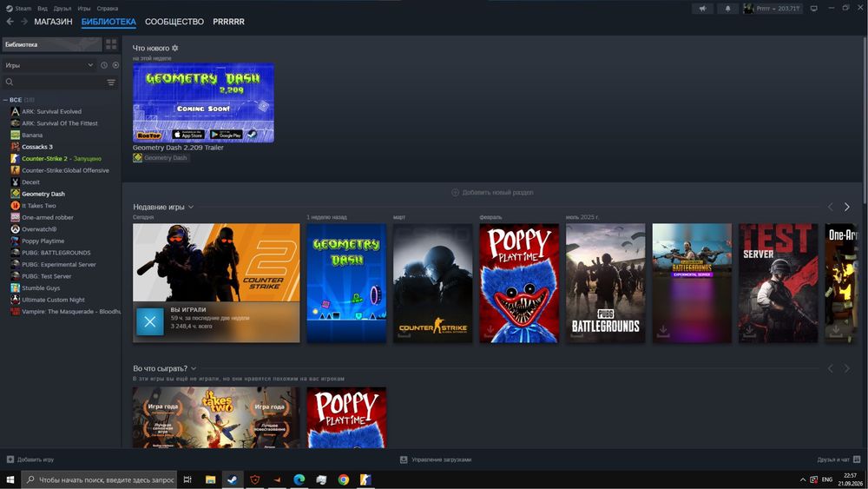Image resolution: width=868 pixels, height=489 pixels.
Task: Open 'Управление загрузками' downloads manager
Action: (x=436, y=459)
